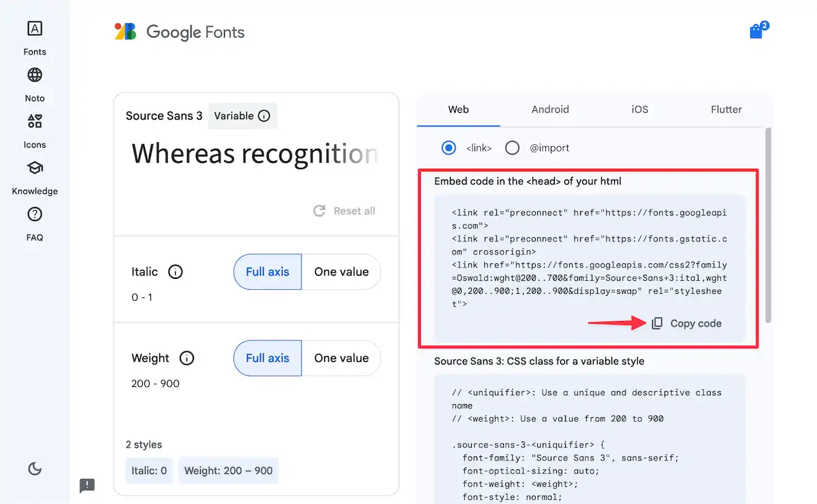Choose One value for Weight
Viewport: 817px width, 504px height.
341,358
